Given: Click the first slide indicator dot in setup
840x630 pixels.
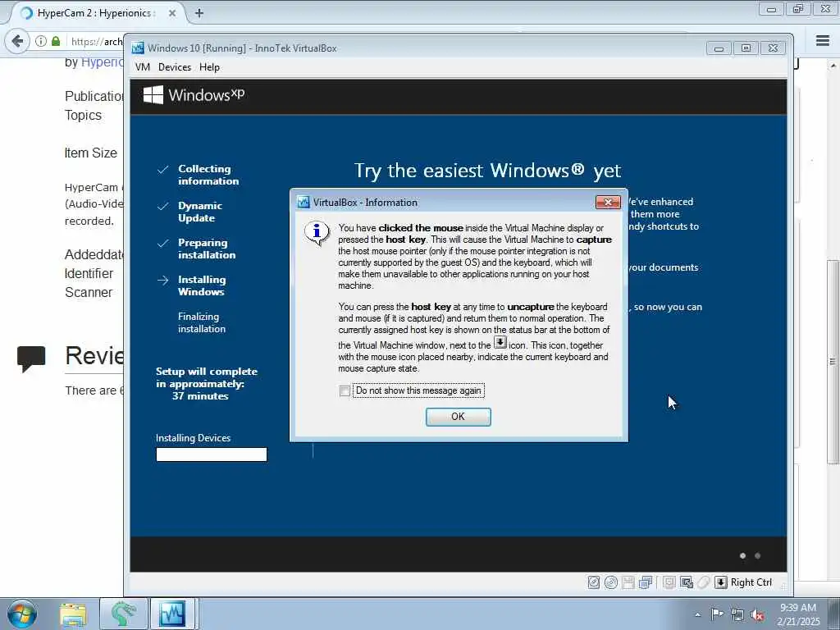Looking at the screenshot, I should pyautogui.click(x=742, y=555).
